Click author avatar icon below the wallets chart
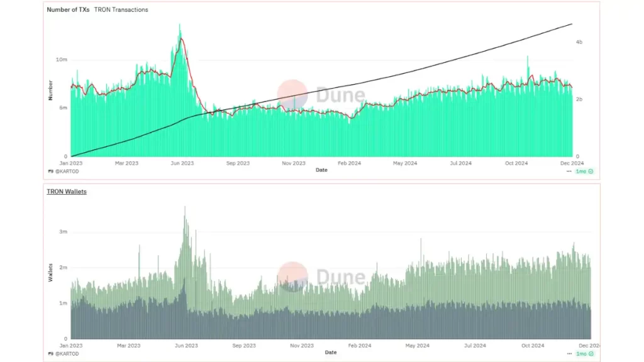This screenshot has height=362, width=644. click(x=50, y=353)
